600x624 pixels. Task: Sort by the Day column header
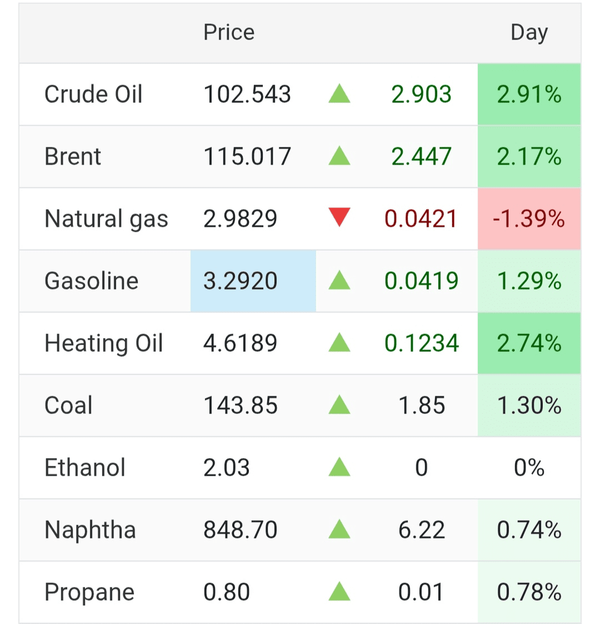coord(529,33)
